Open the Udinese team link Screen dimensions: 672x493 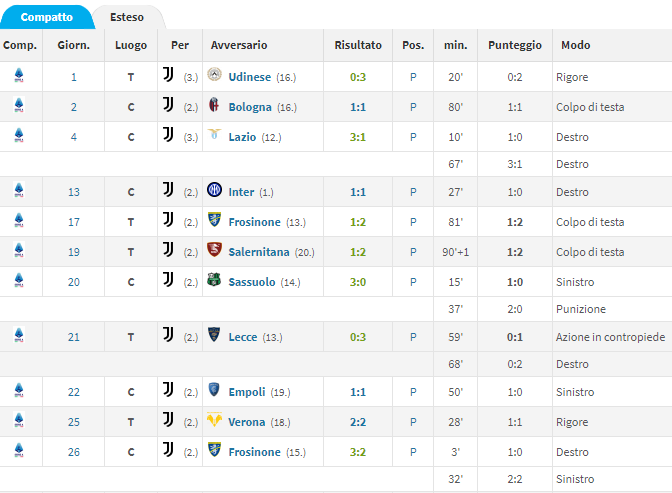(x=249, y=77)
